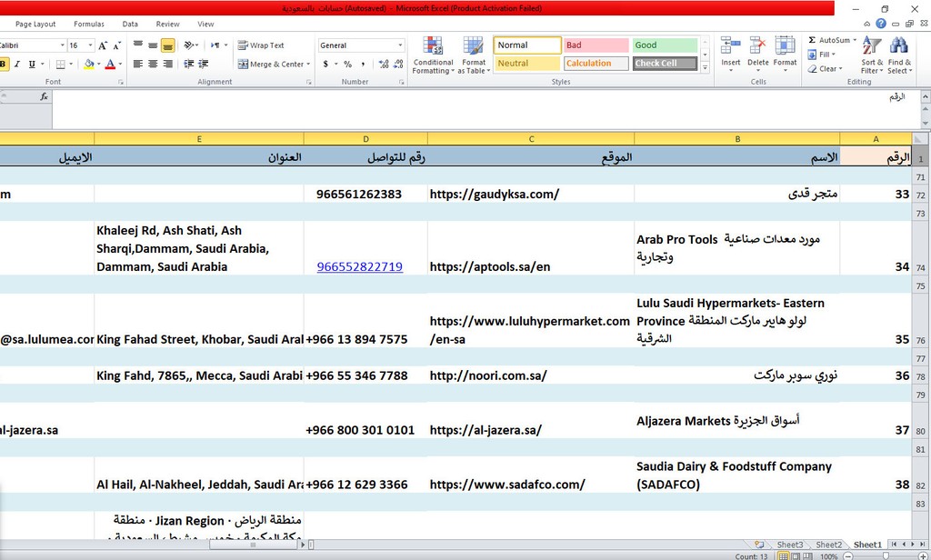
Task: Apply the Normal cell style
Action: [527, 45]
